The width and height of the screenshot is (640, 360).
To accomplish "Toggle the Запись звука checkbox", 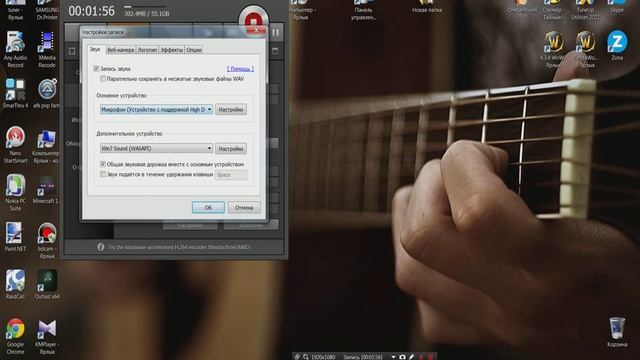I will (96, 69).
